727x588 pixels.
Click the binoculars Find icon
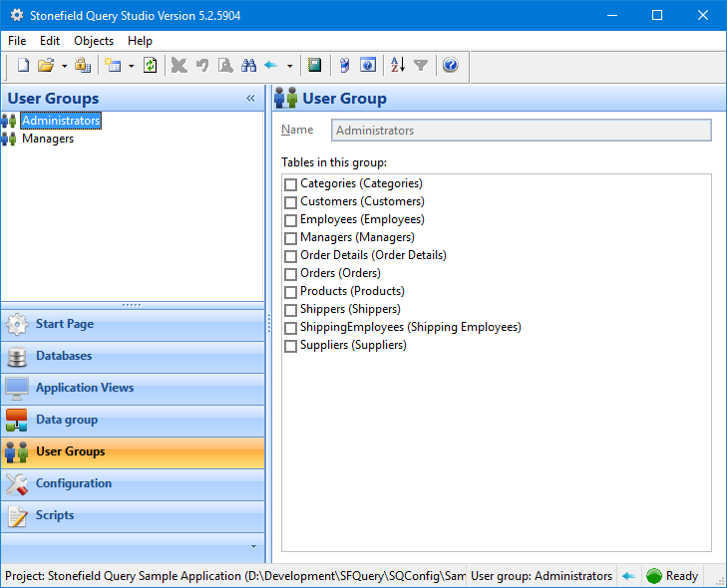click(x=248, y=66)
